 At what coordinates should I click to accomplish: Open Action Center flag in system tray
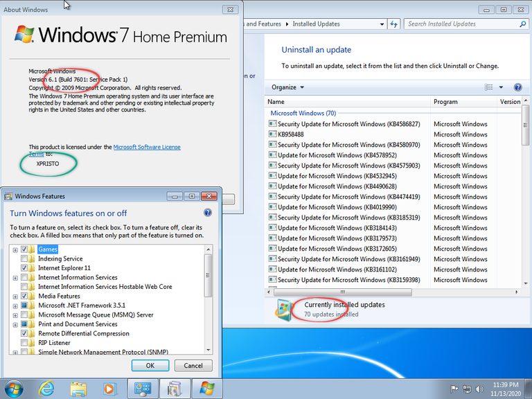[x=454, y=389]
